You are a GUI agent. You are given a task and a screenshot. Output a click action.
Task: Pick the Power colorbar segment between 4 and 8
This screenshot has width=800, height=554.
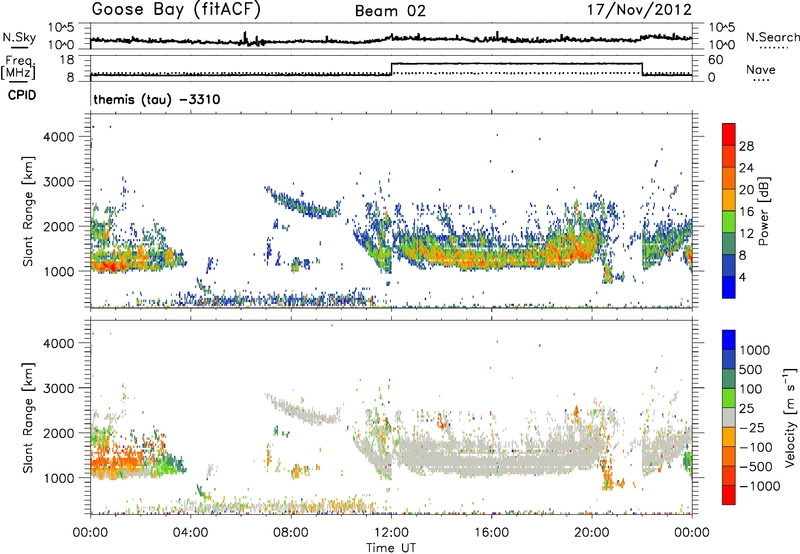[729, 265]
